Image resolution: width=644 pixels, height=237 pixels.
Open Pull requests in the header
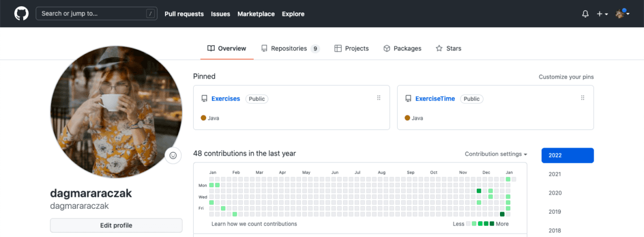[x=184, y=14]
